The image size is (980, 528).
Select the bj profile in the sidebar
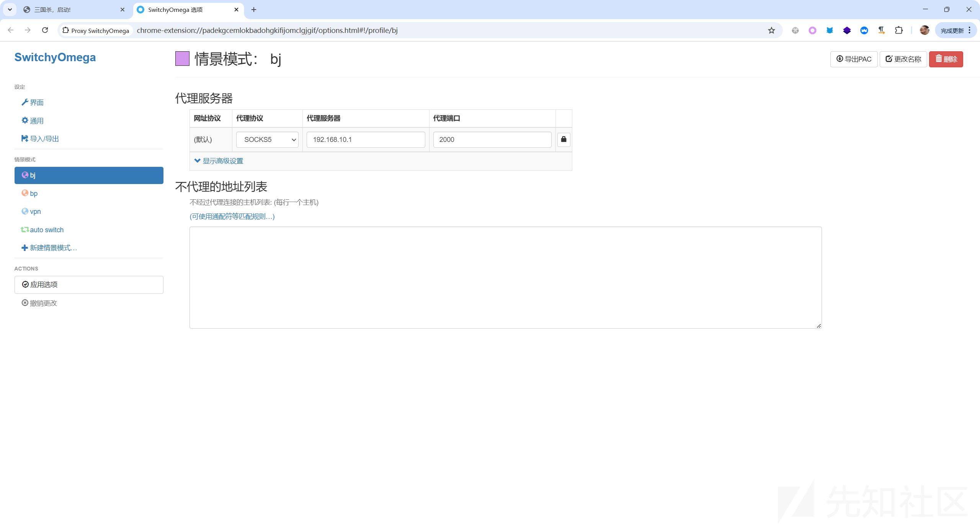89,175
